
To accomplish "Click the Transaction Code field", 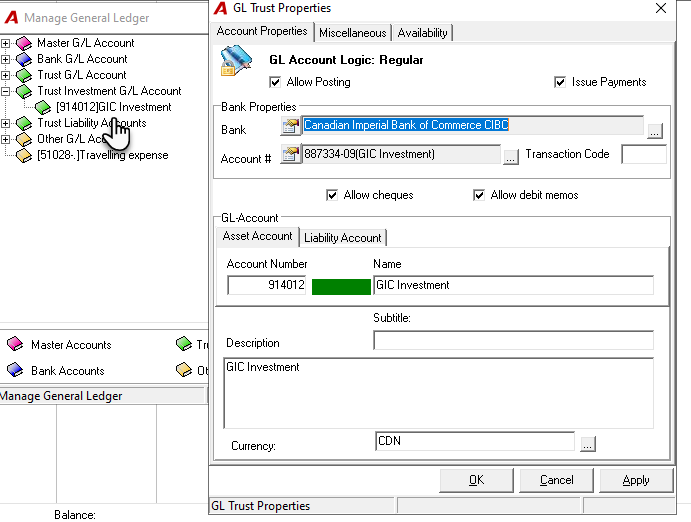I will coord(644,154).
